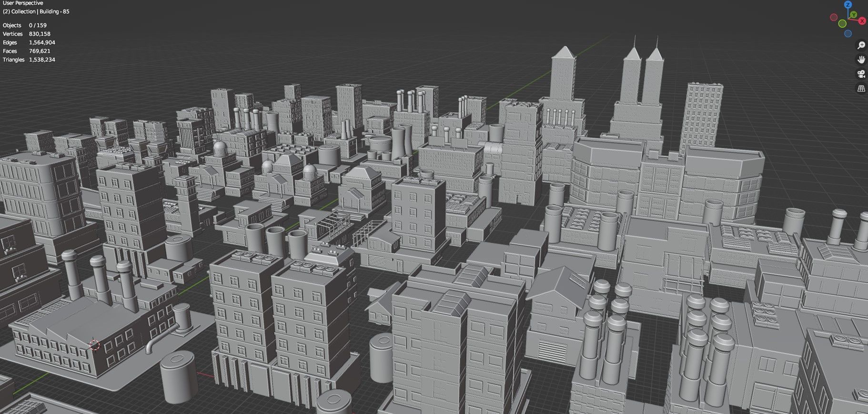Click the green Y axis gizmo handle
This screenshot has width=868, height=414.
pyautogui.click(x=854, y=15)
